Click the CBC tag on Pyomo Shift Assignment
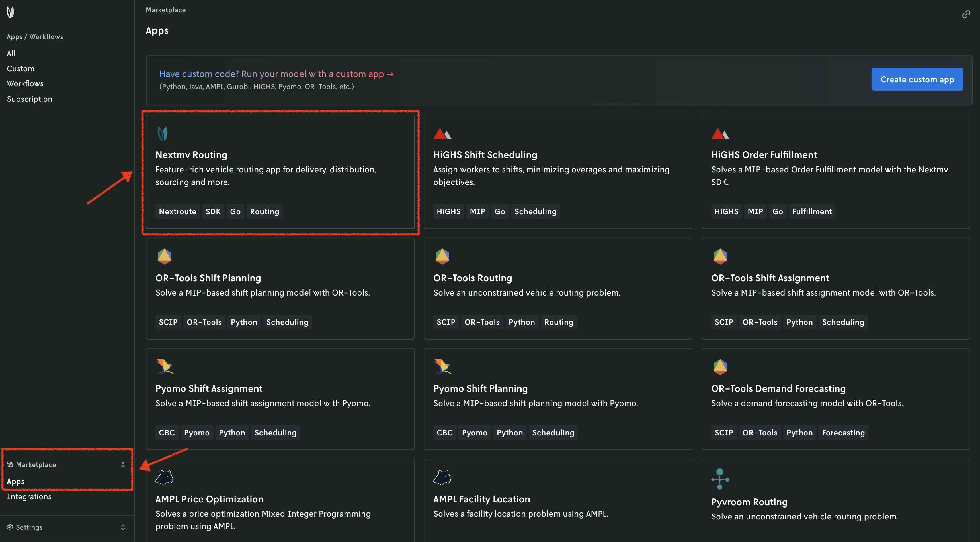Screen dimensions: 980x542 click(167, 432)
